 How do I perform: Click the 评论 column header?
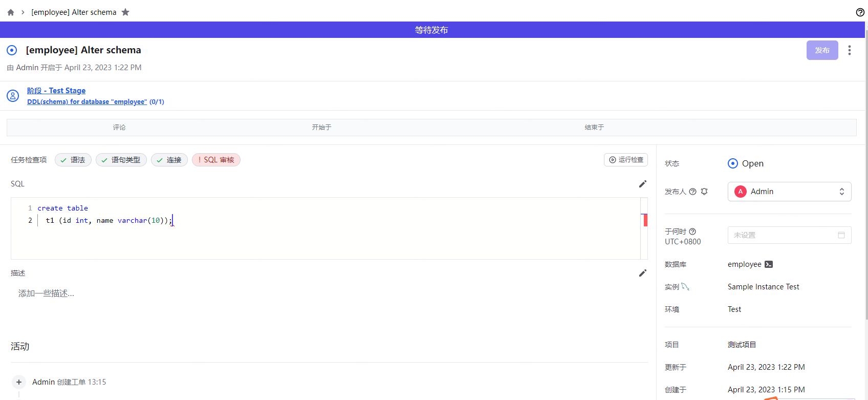pyautogui.click(x=119, y=128)
